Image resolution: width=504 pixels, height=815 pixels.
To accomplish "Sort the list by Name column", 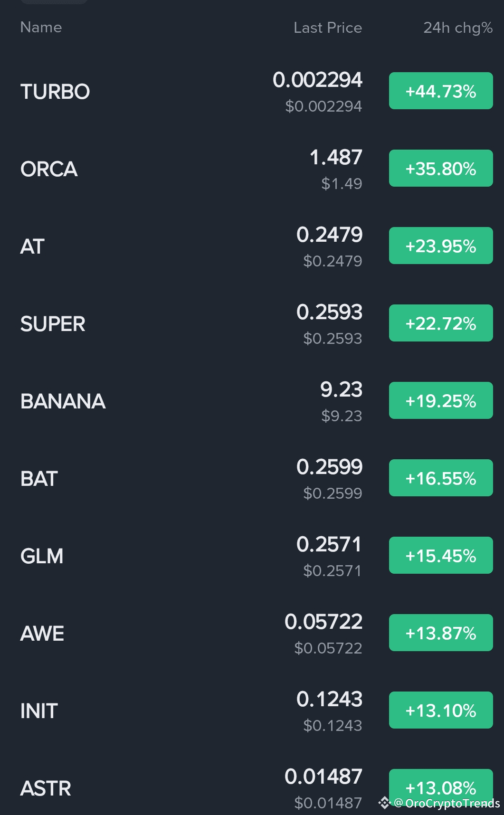I will point(41,28).
